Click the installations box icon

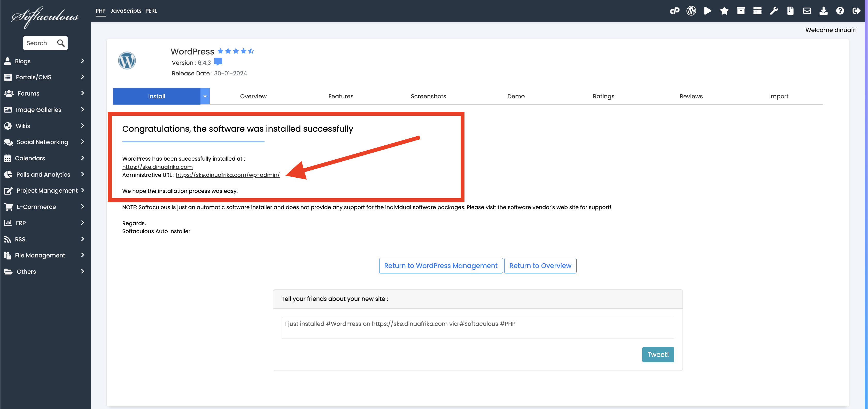coord(741,11)
